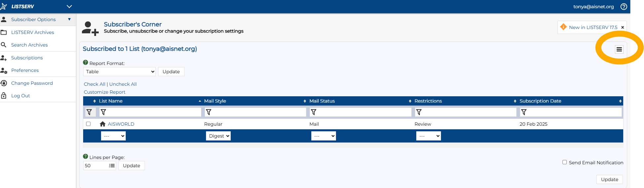The height and width of the screenshot is (188, 644).
Task: Enable Send Email Notification checkbox
Action: (x=564, y=162)
